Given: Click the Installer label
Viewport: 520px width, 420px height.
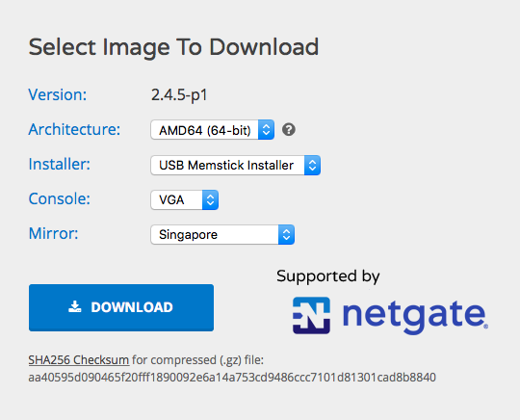Looking at the screenshot, I should [x=60, y=164].
